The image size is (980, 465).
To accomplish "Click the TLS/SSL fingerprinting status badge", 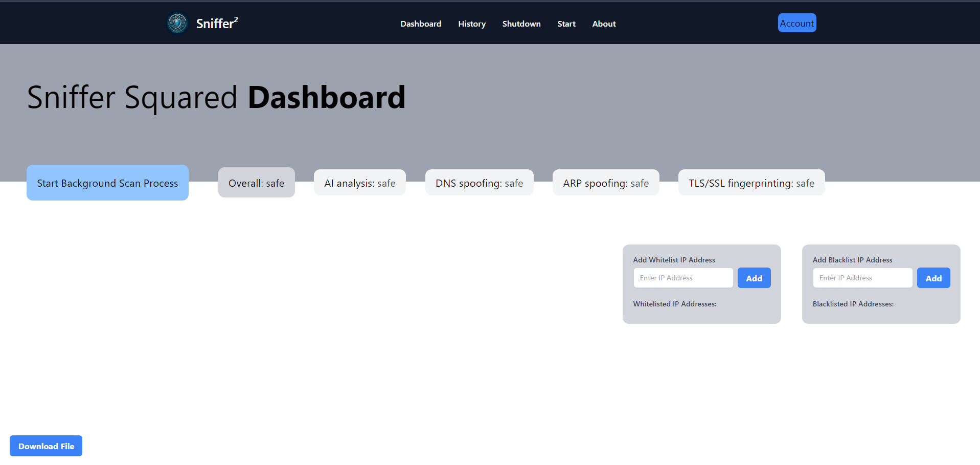I will (x=751, y=183).
